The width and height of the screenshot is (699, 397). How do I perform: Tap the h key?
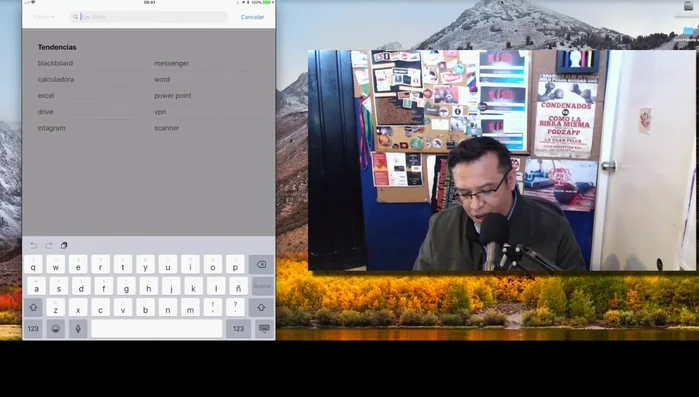[148, 286]
